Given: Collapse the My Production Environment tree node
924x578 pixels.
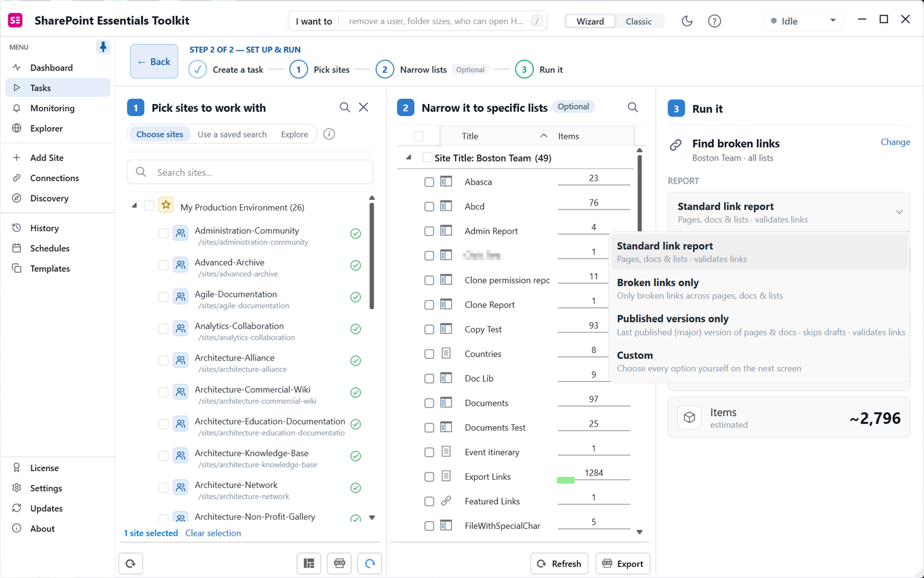Looking at the screenshot, I should (135, 206).
